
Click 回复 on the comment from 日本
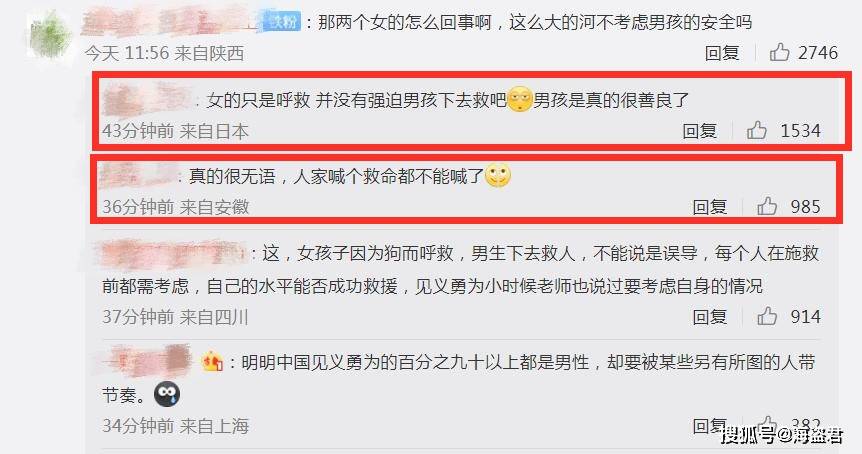pos(699,131)
